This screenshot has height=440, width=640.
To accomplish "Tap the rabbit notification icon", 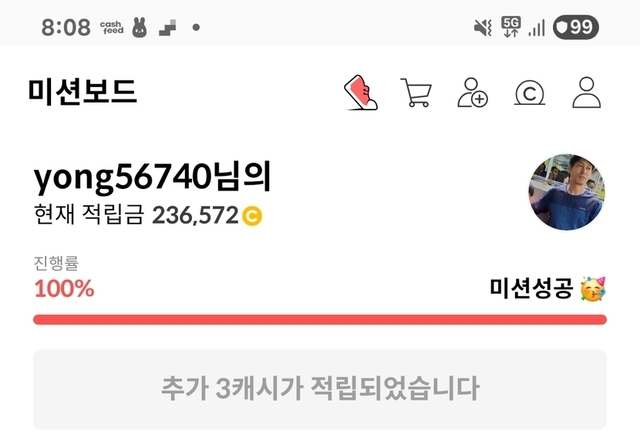I will pos(139,27).
